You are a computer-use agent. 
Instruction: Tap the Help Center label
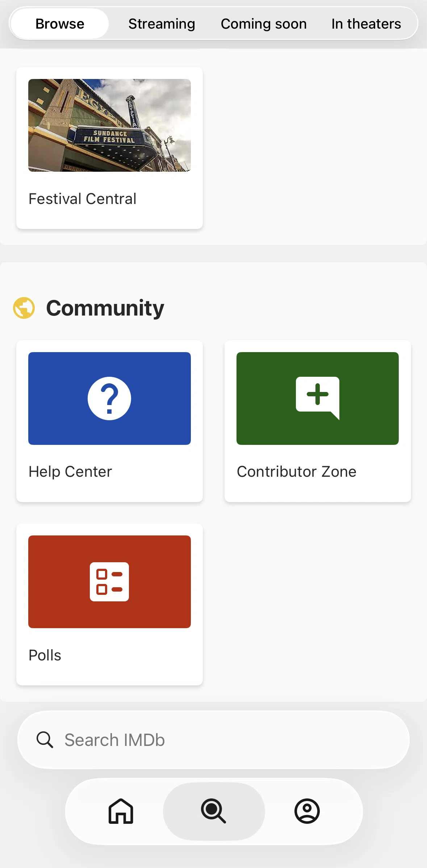tap(70, 472)
